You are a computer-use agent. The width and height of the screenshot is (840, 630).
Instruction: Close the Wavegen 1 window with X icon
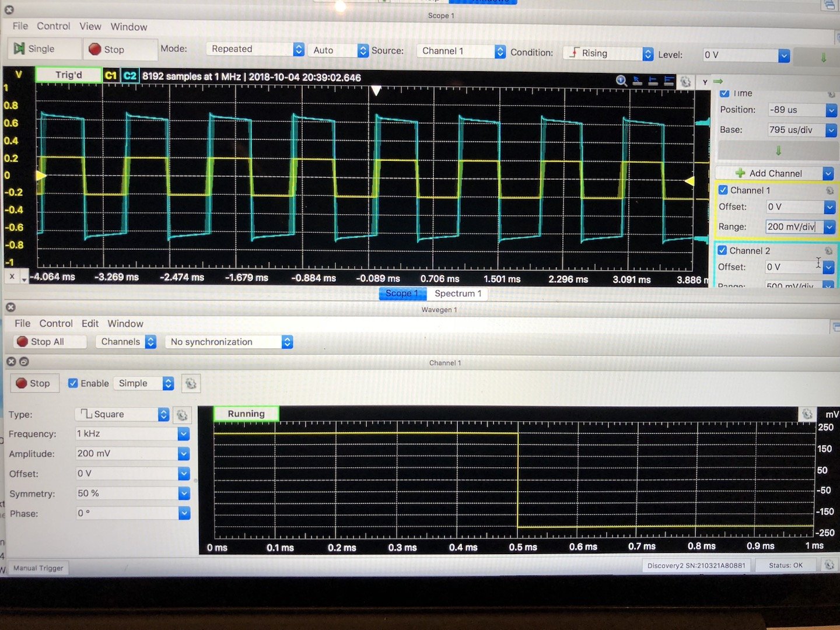[10, 307]
